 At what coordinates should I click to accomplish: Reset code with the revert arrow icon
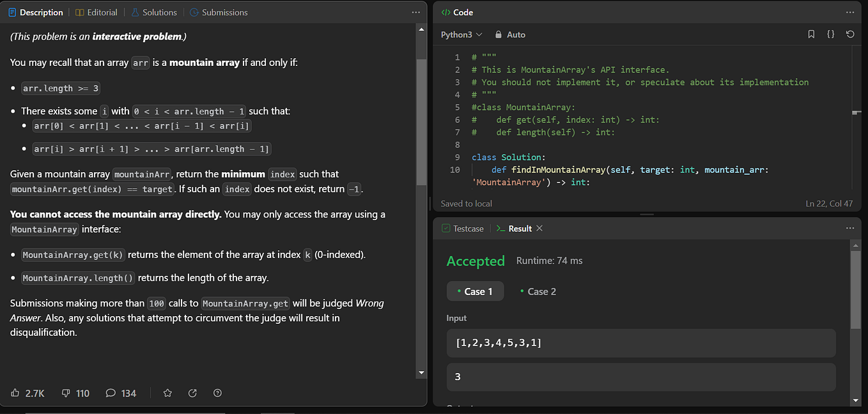(x=850, y=35)
